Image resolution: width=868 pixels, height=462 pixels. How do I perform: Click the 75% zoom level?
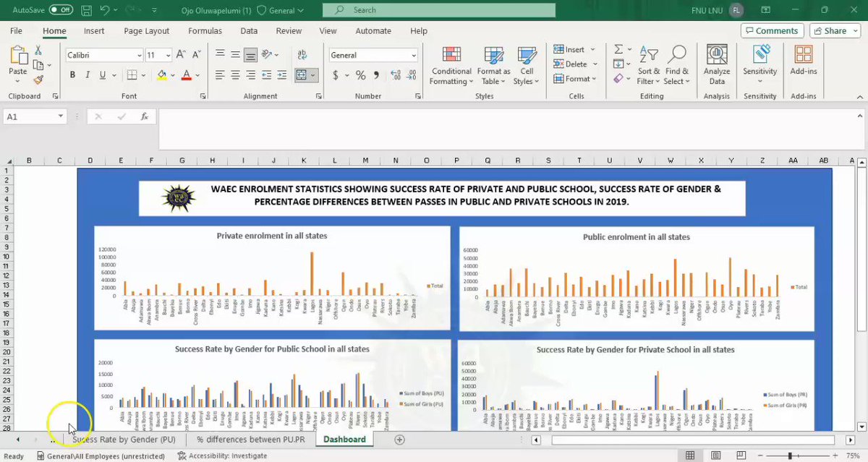(x=851, y=456)
